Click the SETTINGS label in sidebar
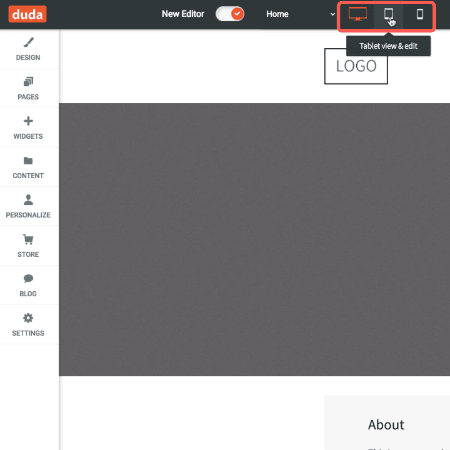450x450 pixels. tap(28, 333)
